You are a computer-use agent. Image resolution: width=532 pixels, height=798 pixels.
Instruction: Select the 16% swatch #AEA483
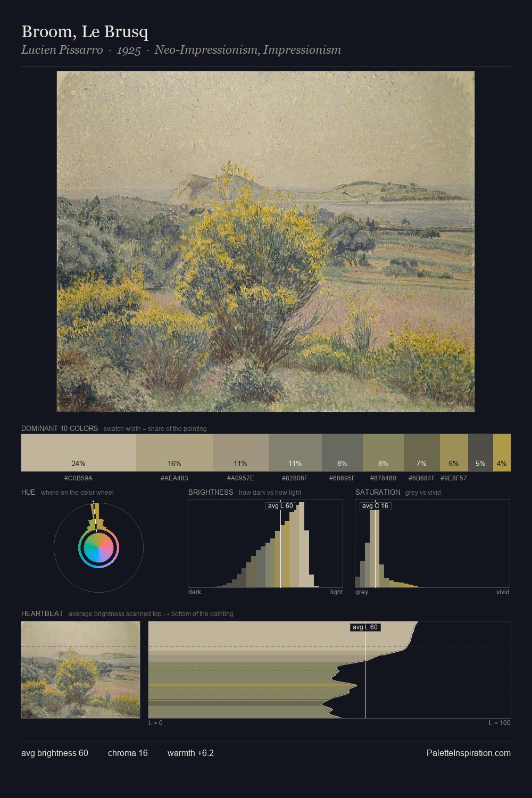pyautogui.click(x=174, y=453)
